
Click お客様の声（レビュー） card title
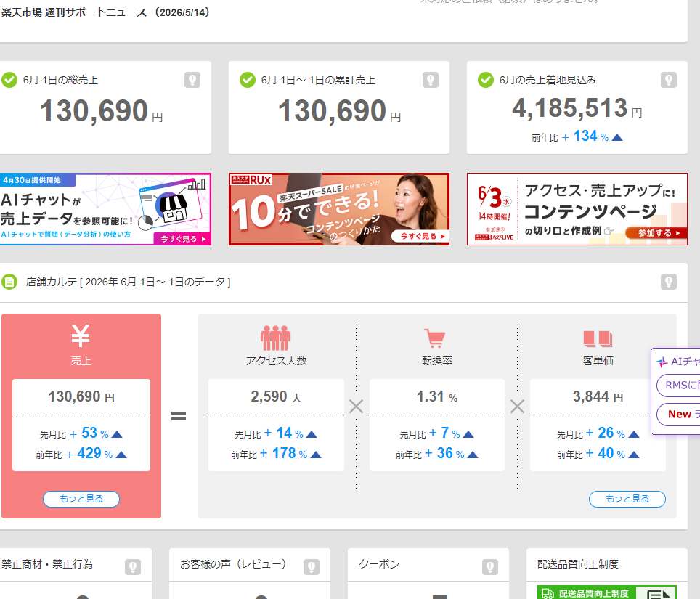(233, 564)
